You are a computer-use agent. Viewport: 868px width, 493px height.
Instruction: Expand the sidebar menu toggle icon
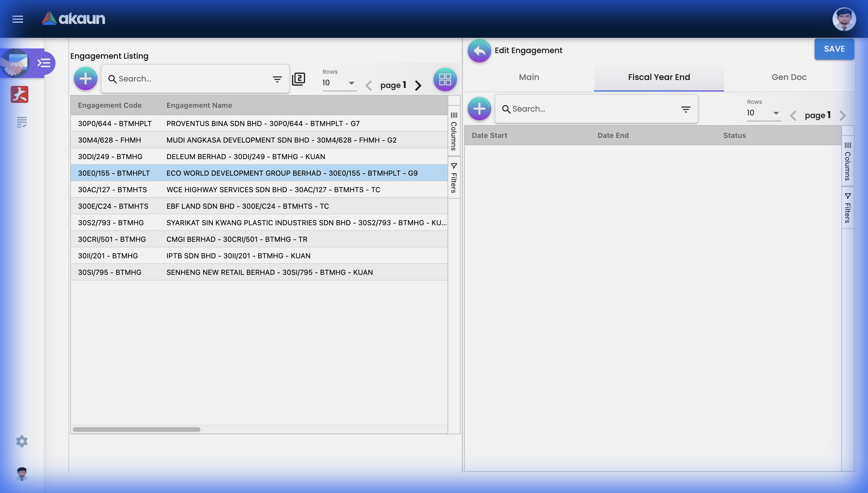44,63
